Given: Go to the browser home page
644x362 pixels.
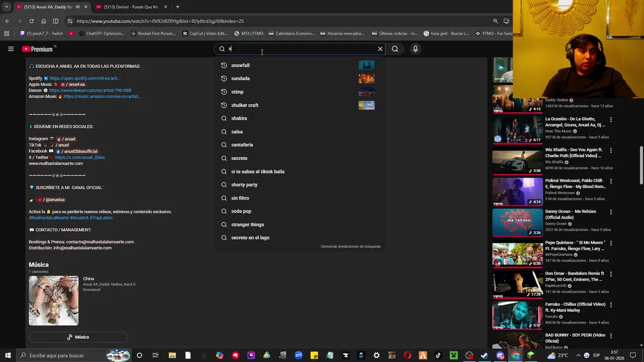Looking at the screenshot, I should coord(43,21).
